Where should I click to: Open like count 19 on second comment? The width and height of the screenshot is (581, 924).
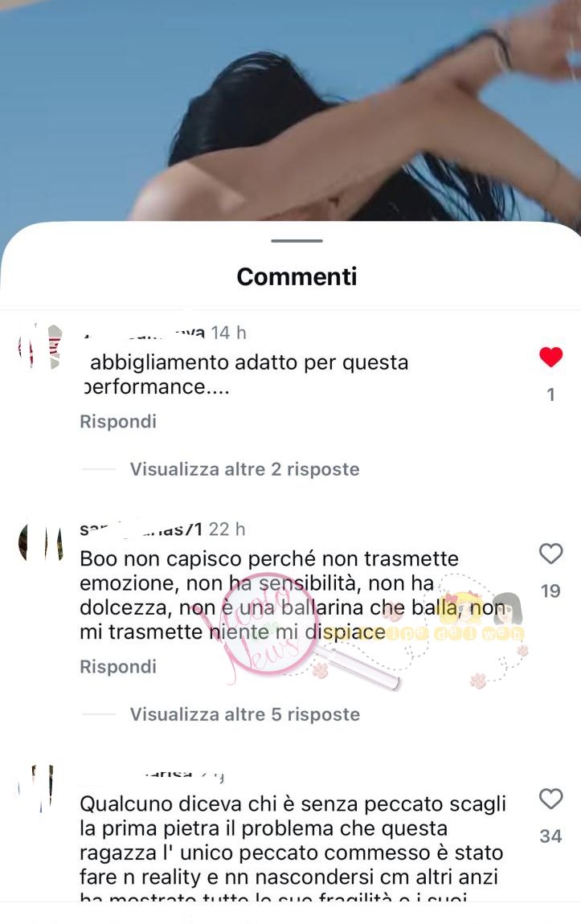pos(551,591)
